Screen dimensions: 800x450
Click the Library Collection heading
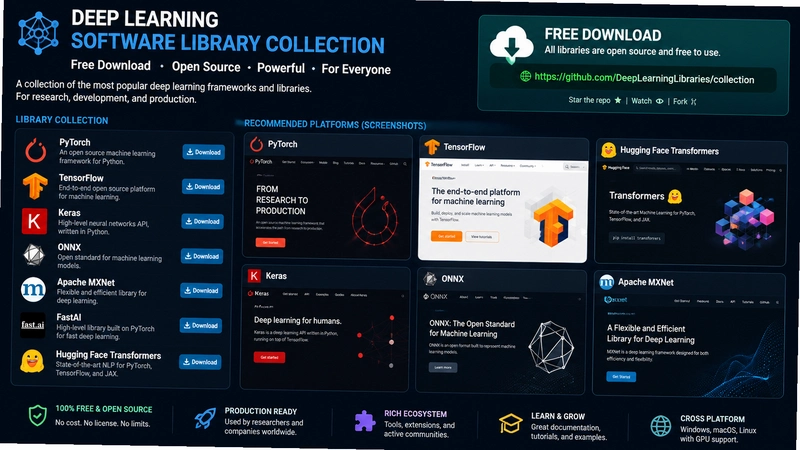pos(62,120)
